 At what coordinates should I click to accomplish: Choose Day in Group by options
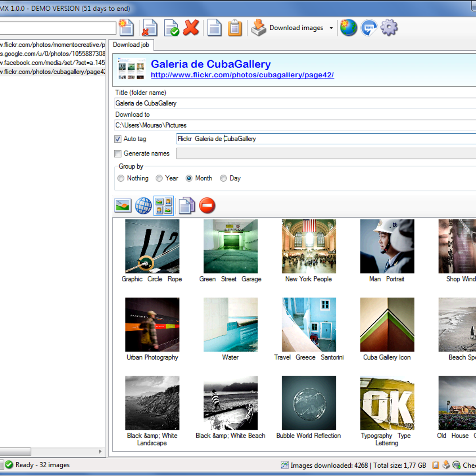coord(223,178)
